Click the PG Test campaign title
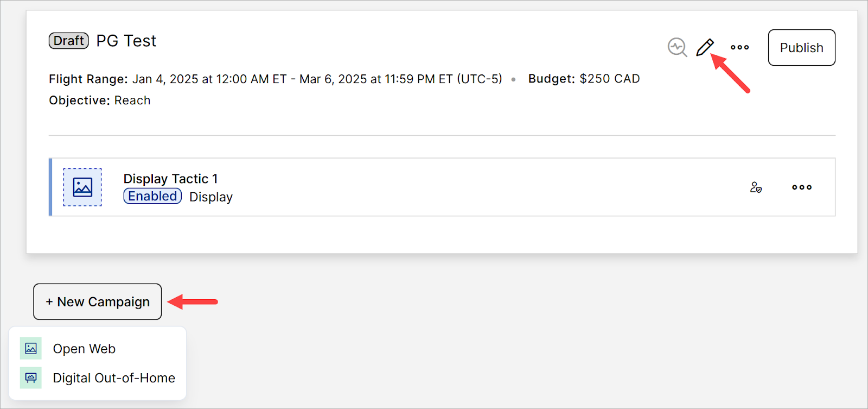868x409 pixels. pyautogui.click(x=126, y=41)
